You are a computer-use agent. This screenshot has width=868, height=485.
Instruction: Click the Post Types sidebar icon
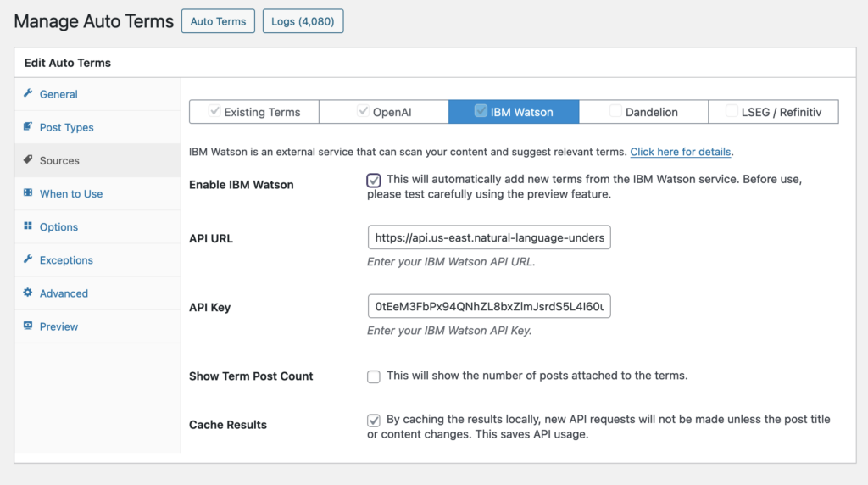[x=28, y=126]
